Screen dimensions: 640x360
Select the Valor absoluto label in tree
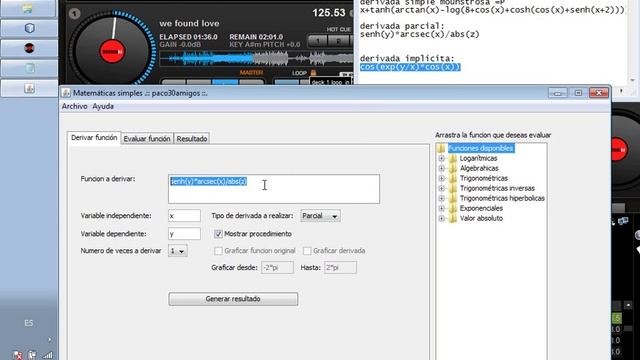point(481,218)
